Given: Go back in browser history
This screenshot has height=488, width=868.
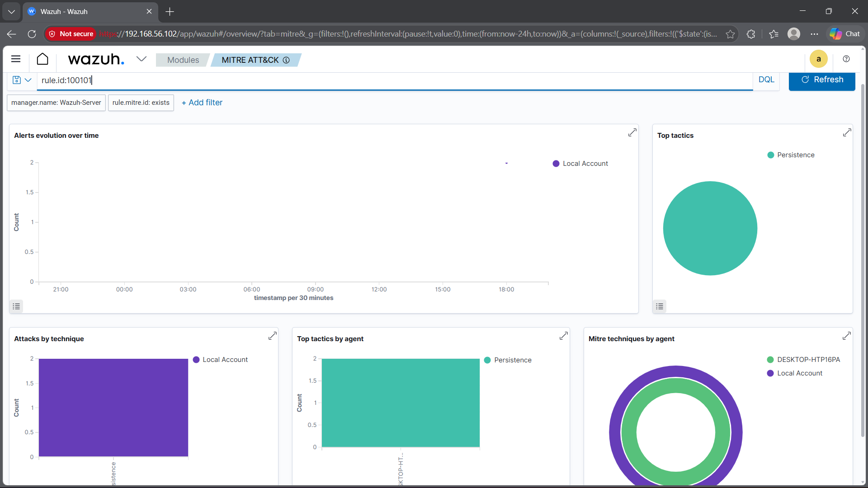Looking at the screenshot, I should tap(12, 34).
